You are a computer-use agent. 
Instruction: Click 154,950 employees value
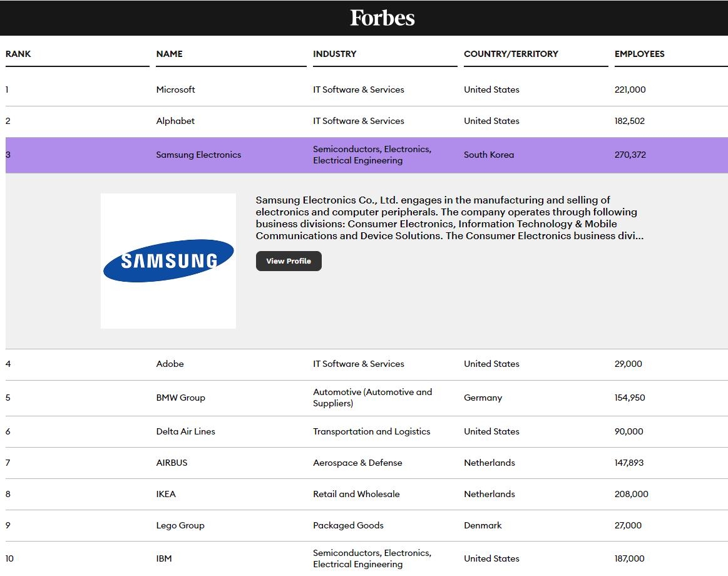pos(630,398)
